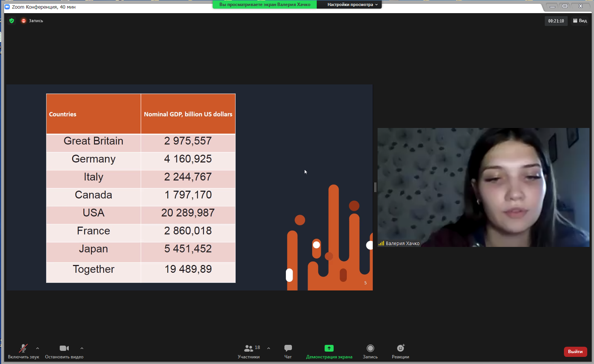
Task: Open the Вид view layout menu
Action: pos(580,21)
